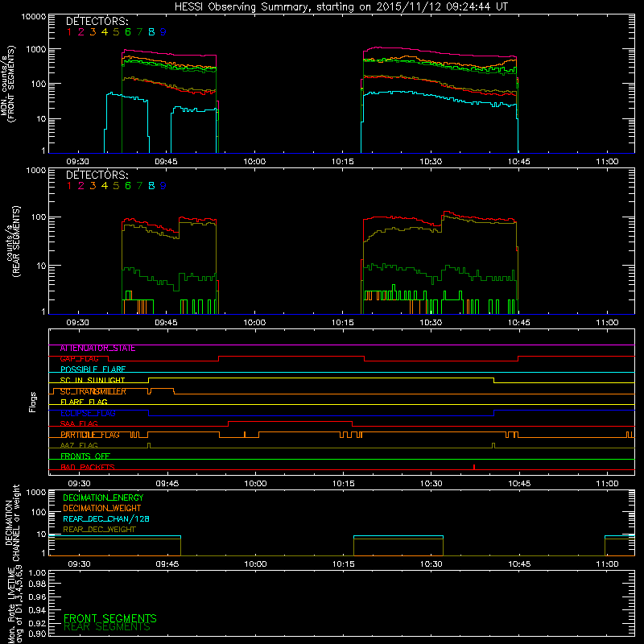The width and height of the screenshot is (644, 644).
Task: Click the REAR_DEC_WEIGHT legend entry
Action: tap(99, 530)
